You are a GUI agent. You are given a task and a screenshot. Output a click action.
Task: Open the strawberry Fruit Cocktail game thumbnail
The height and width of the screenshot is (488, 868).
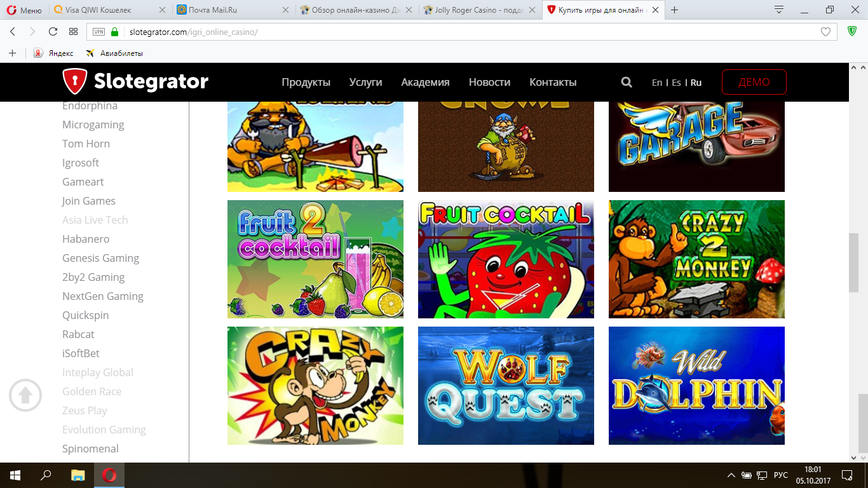[506, 259]
